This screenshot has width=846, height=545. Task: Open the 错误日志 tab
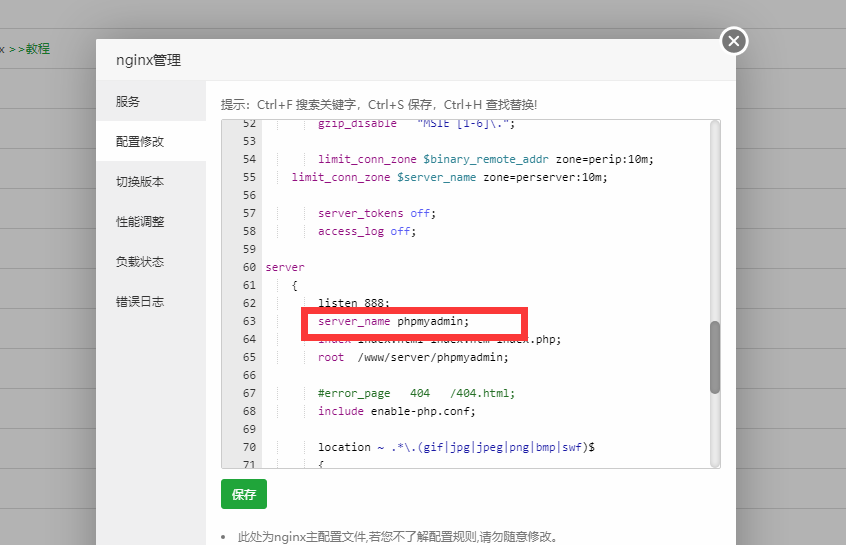click(x=151, y=301)
